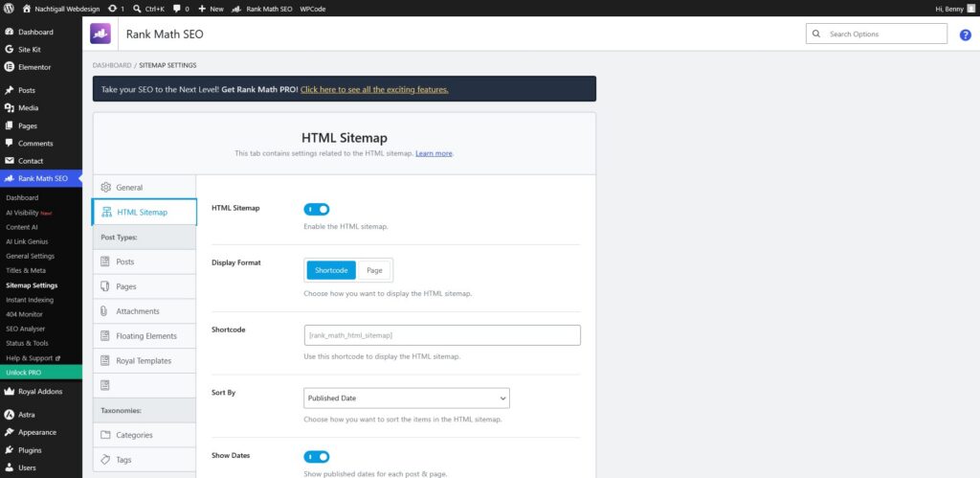Open Site Kit in sidebar
980x478 pixels.
tap(40, 50)
